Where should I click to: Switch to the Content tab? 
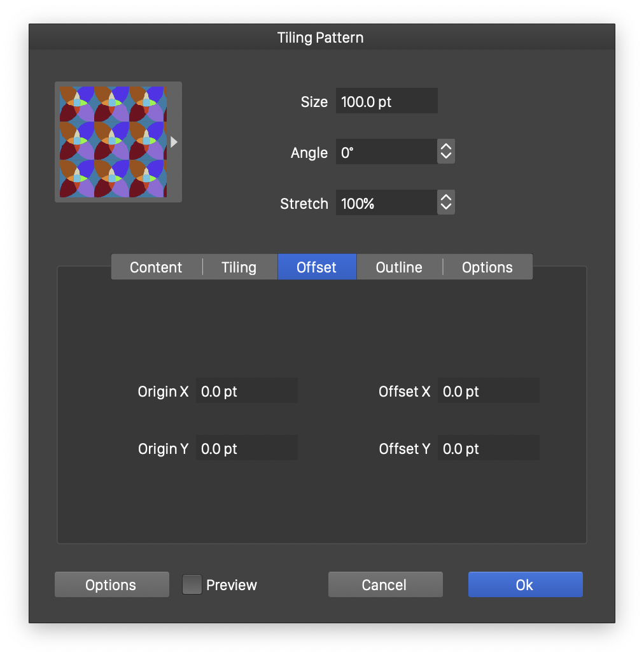[x=156, y=267]
